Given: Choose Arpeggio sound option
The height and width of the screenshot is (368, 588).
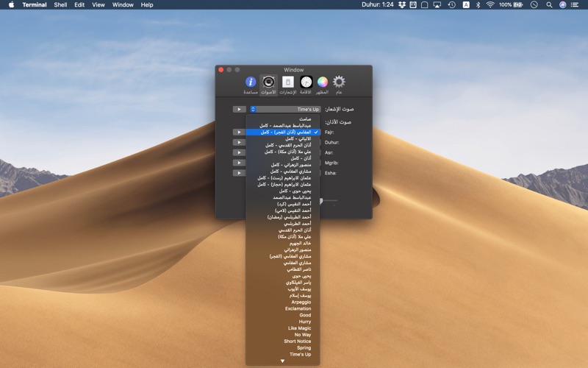Looking at the screenshot, I should [283, 302].
